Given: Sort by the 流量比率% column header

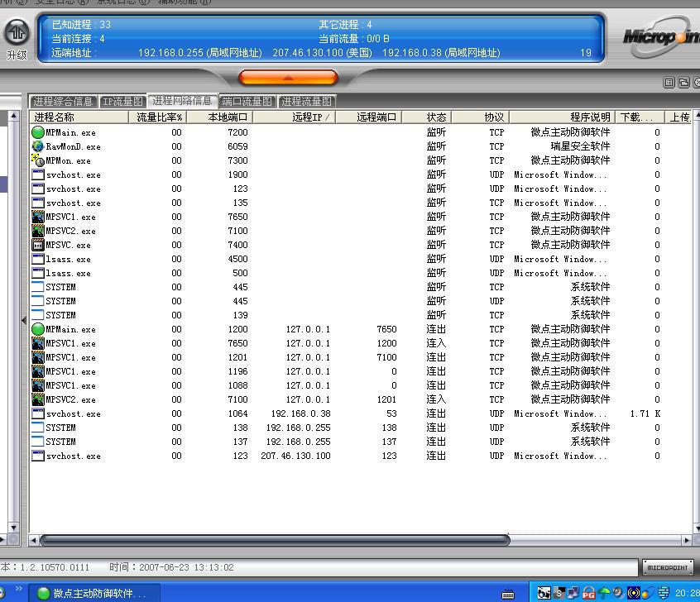Looking at the screenshot, I should [157, 117].
